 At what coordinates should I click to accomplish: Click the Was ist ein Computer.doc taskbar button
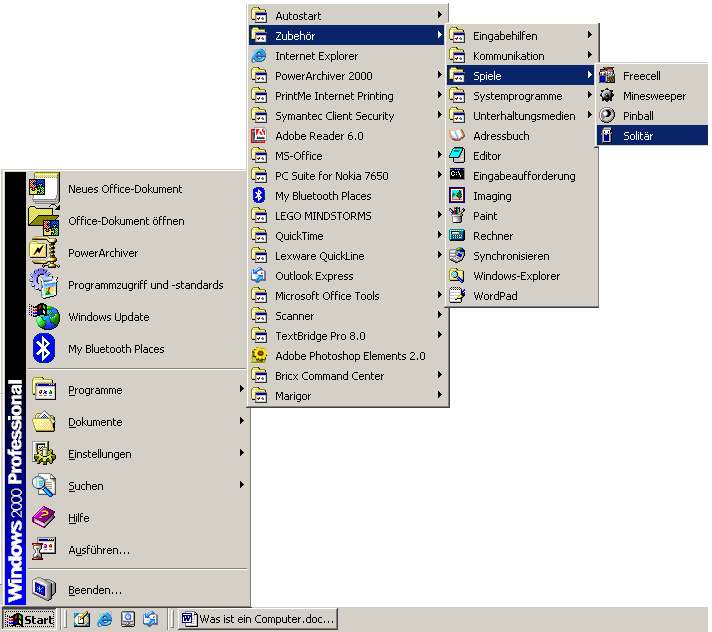[258, 619]
